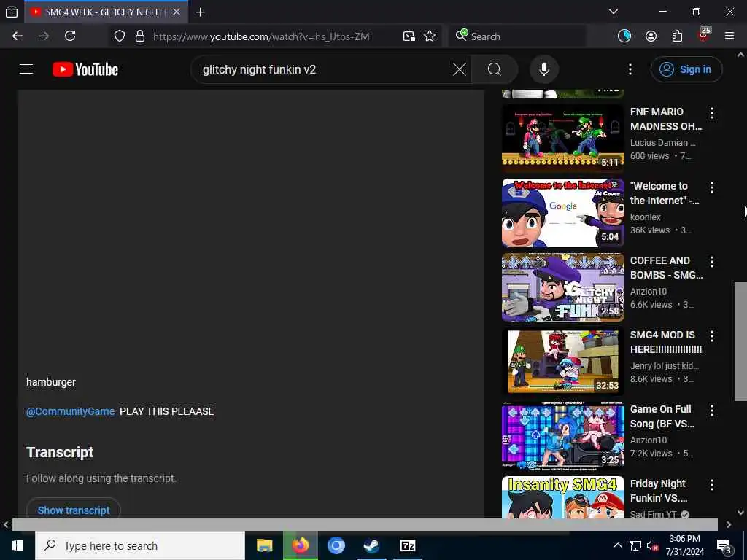Open the Game On Full Song thumbnail
Screen dimensions: 747x560
tap(563, 436)
